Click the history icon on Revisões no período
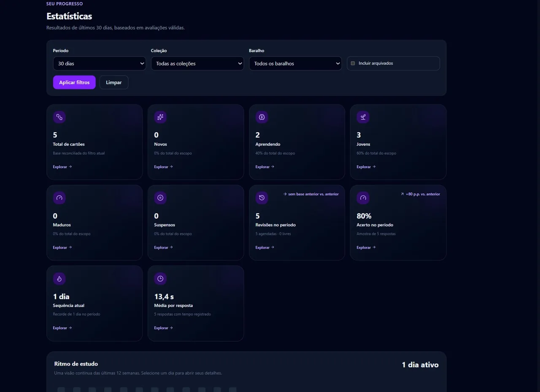The height and width of the screenshot is (392, 540). [x=262, y=197]
